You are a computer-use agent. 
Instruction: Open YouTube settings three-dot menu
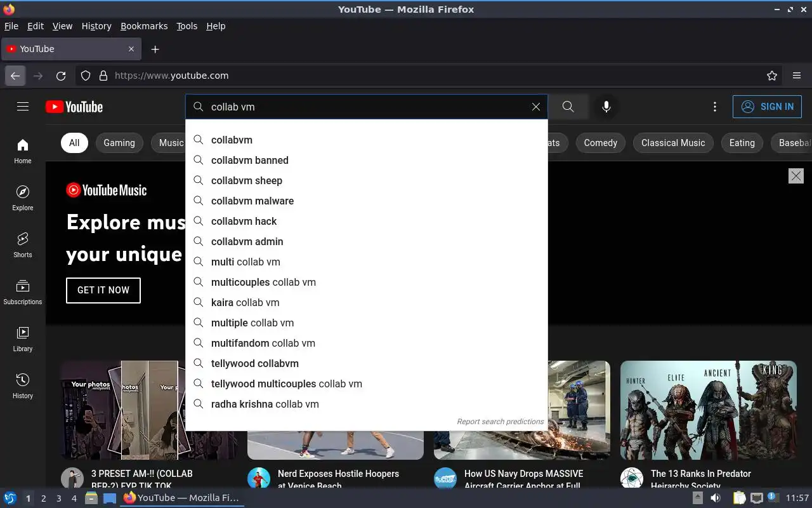click(715, 107)
